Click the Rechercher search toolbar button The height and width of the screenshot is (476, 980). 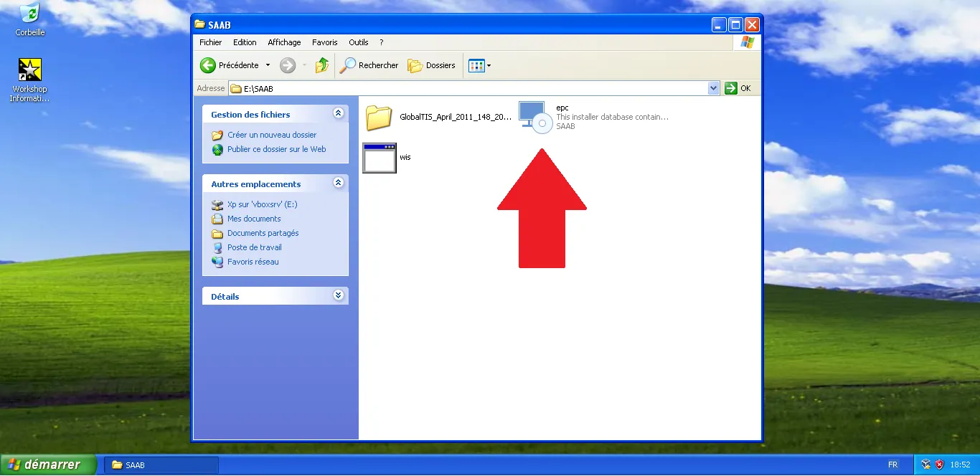tap(369, 65)
